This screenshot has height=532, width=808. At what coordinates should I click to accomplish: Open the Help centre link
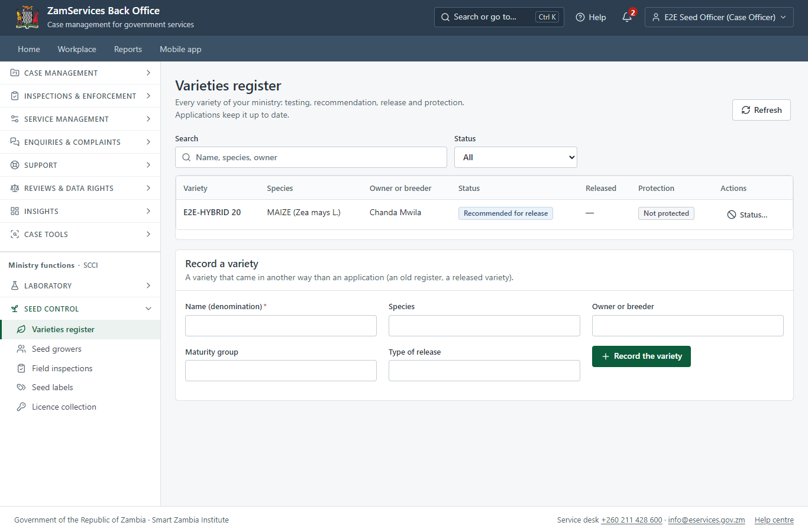pyautogui.click(x=774, y=520)
